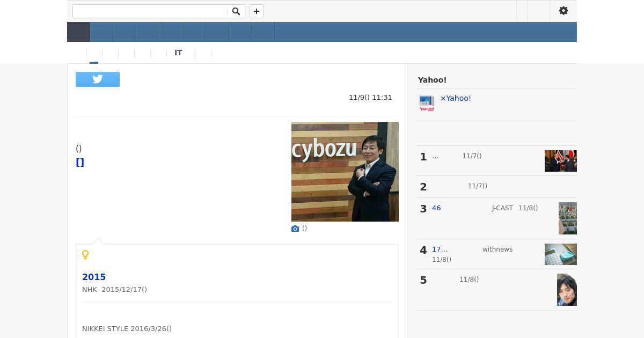This screenshot has height=338, width=644.
Task: Click the "J-CAST" source label
Action: click(502, 208)
